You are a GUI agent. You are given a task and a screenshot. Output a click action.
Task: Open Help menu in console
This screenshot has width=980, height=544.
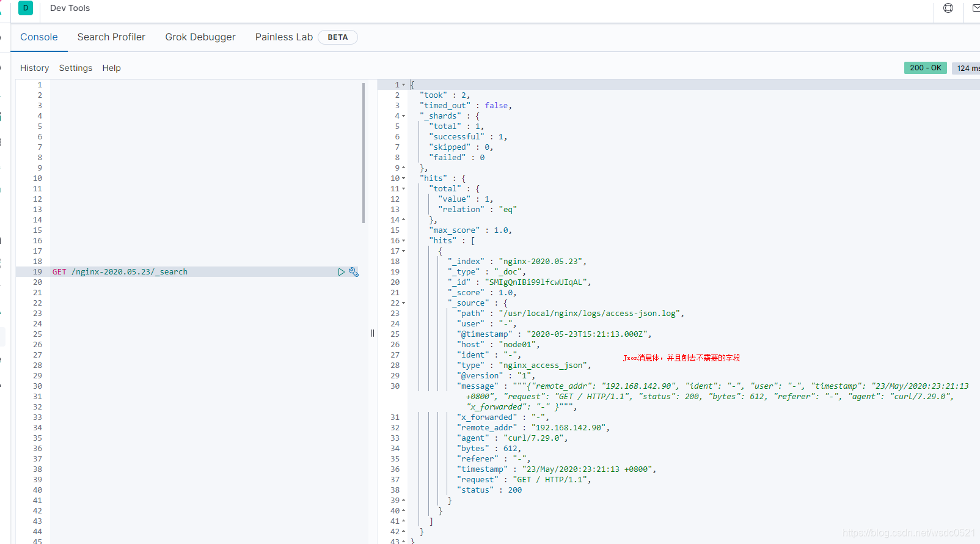[x=111, y=68]
